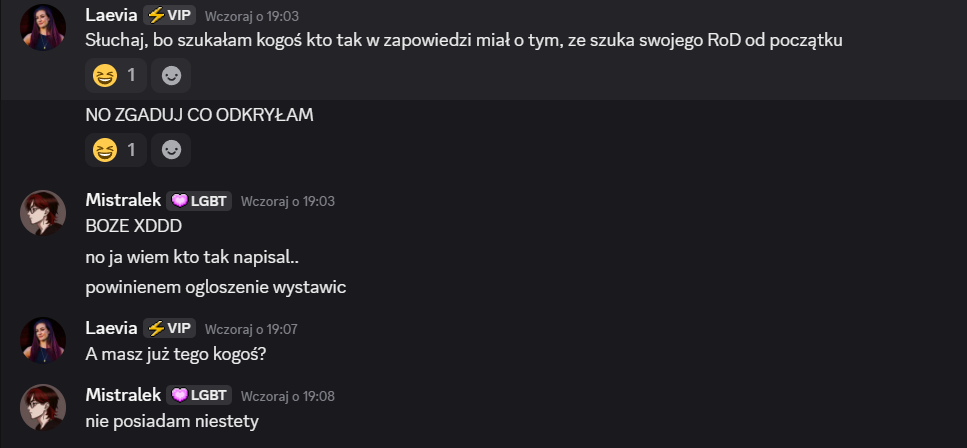Open Mistralek's avatar beside BOZE XDDD message
The width and height of the screenshot is (967, 448).
(x=43, y=212)
